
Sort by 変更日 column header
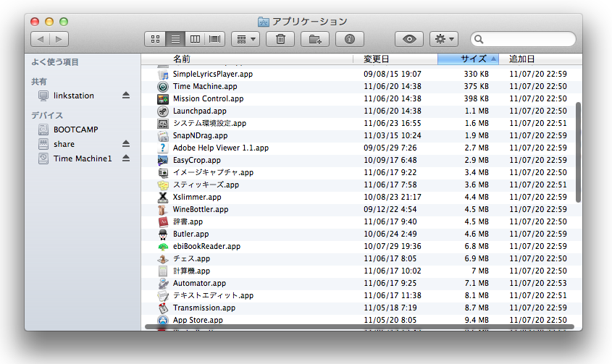pos(395,59)
